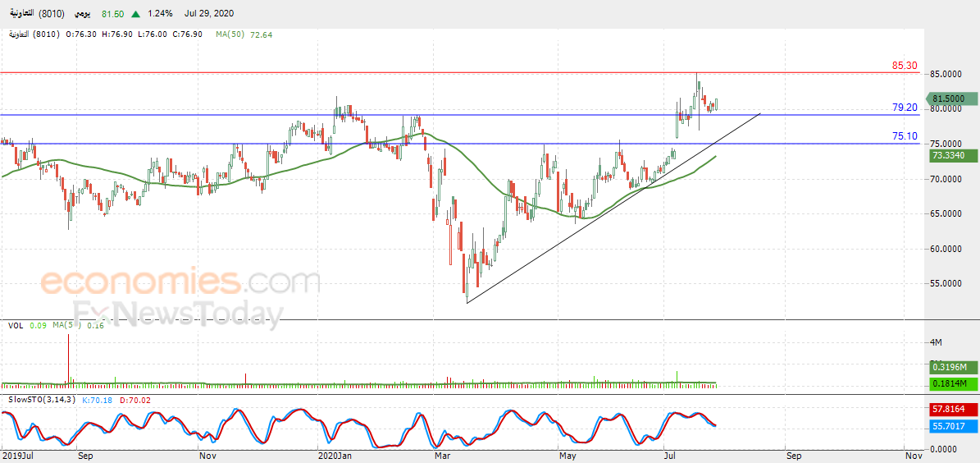Click the red 85.30 resistance level label
This screenshot has width=980, height=463.
(x=905, y=65)
